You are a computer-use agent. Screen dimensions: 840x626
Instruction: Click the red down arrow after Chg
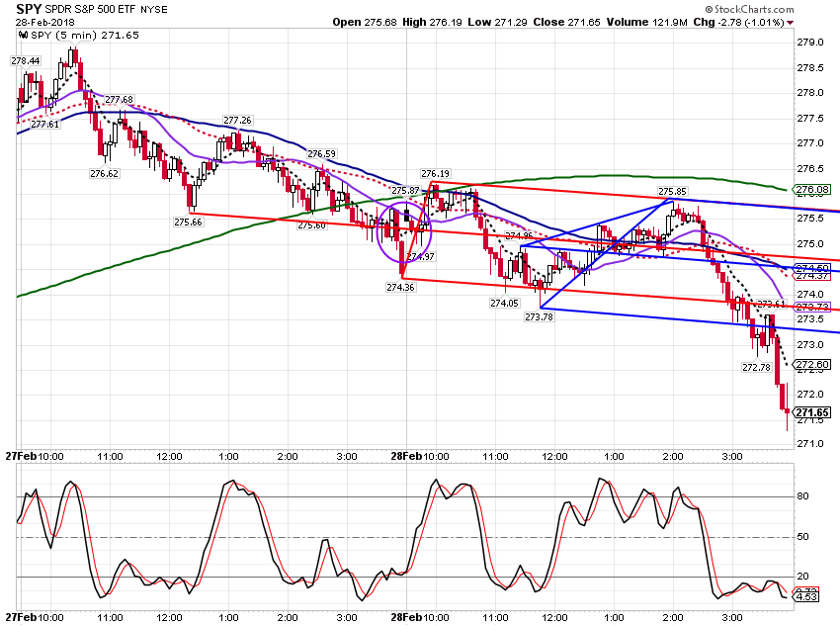pos(791,23)
